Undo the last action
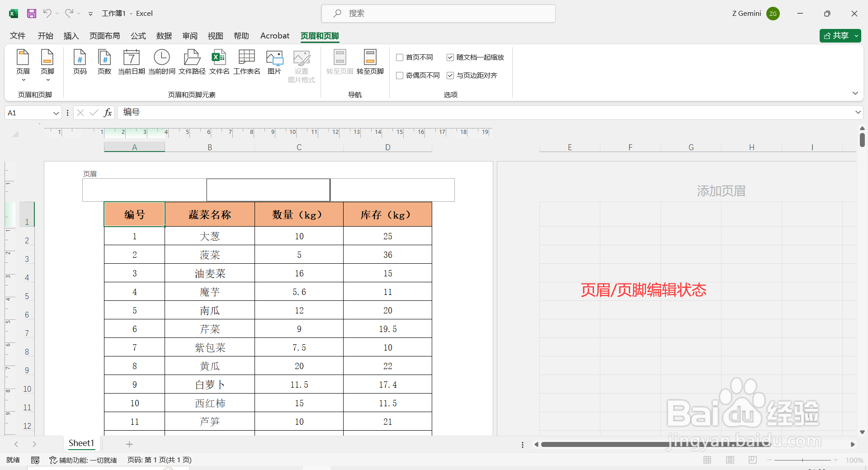 click(47, 14)
